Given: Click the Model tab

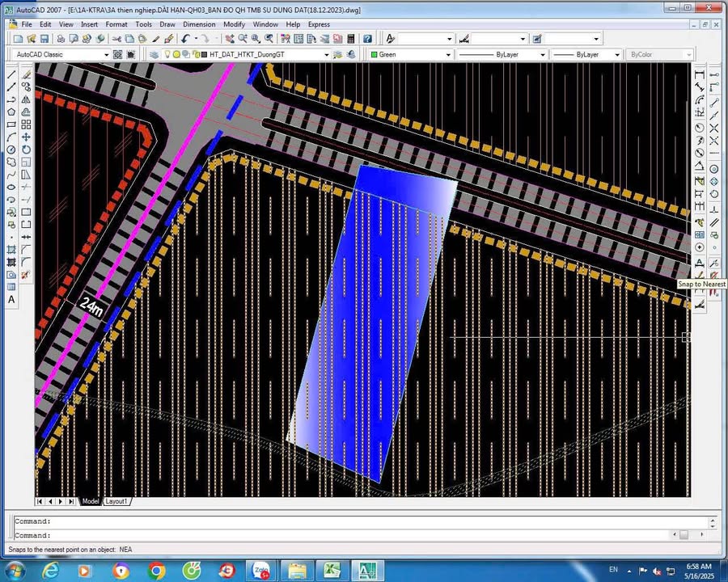Looking at the screenshot, I should [x=91, y=501].
